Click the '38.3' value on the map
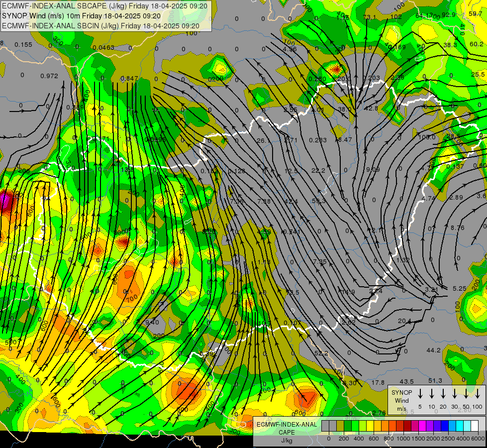This screenshot has height=448, width=487. (x=450, y=45)
